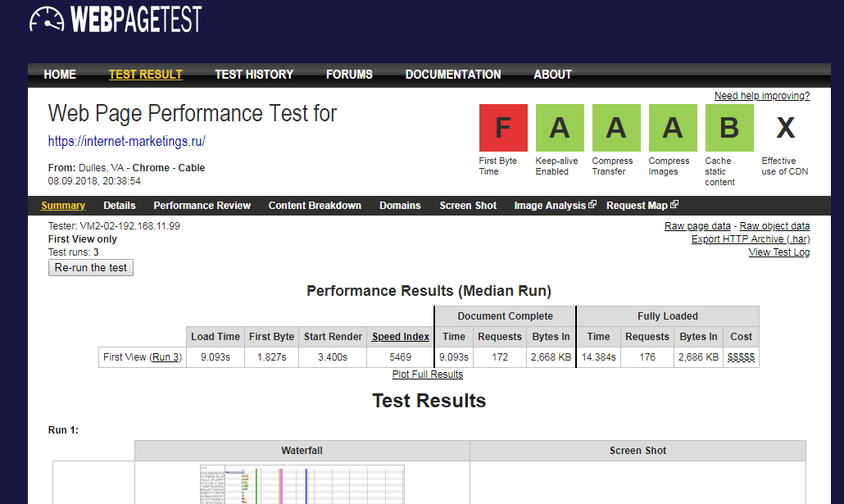Click the Need help improving? link
Viewport: 844px width, 504px height.
pyautogui.click(x=761, y=96)
